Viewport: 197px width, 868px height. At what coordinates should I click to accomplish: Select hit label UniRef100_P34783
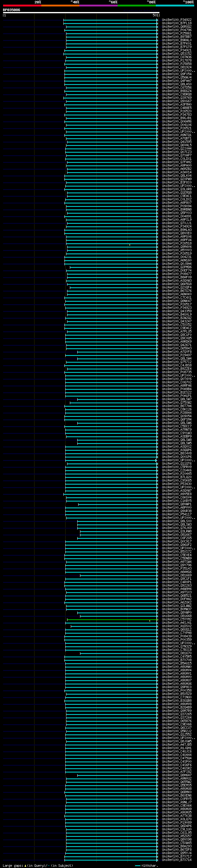[177, 115]
